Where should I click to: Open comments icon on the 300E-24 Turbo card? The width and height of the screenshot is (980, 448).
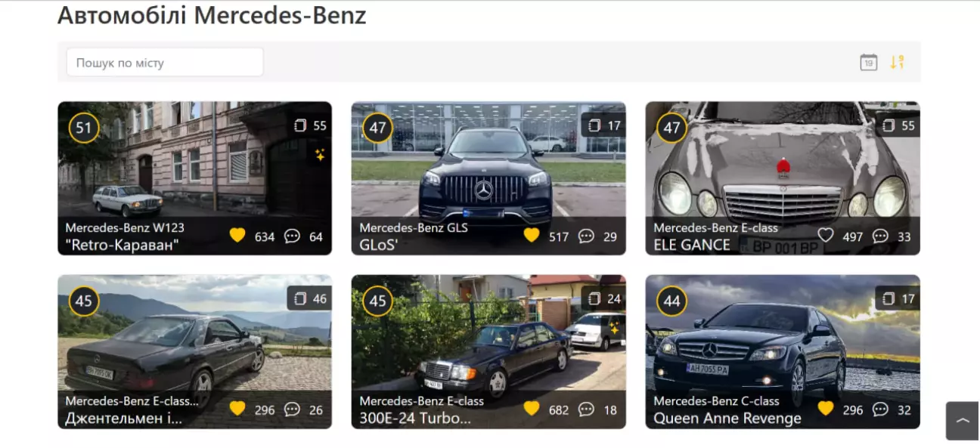pos(586,409)
